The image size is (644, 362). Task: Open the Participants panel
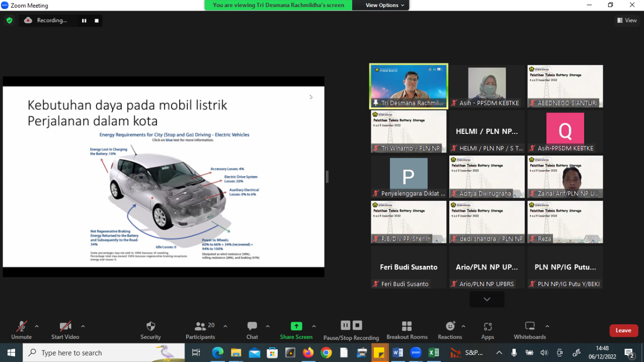pyautogui.click(x=200, y=330)
